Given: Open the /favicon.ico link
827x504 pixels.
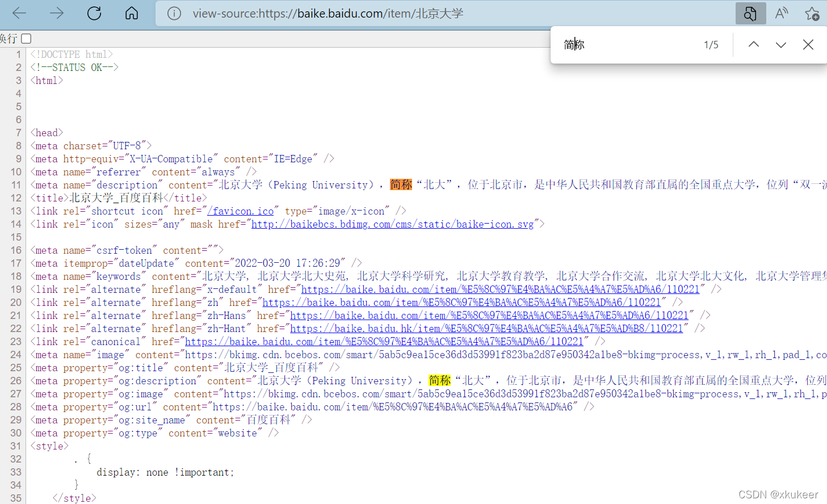Looking at the screenshot, I should 241,211.
